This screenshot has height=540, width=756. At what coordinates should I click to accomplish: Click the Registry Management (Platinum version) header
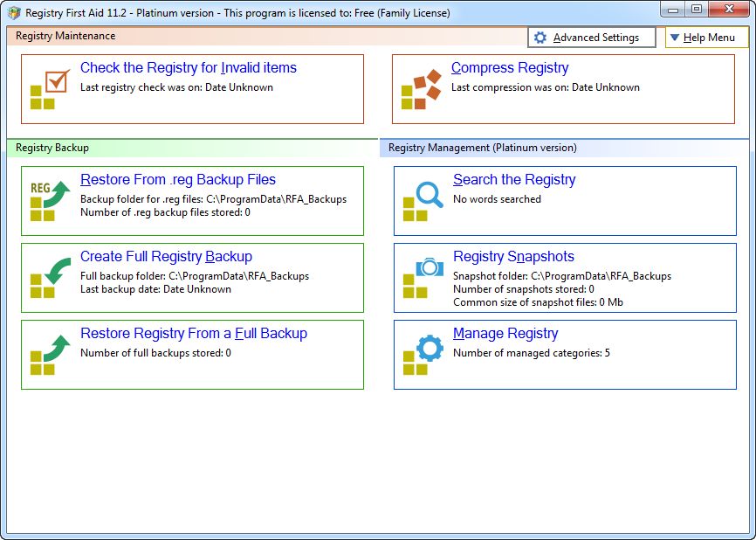pyautogui.click(x=482, y=148)
